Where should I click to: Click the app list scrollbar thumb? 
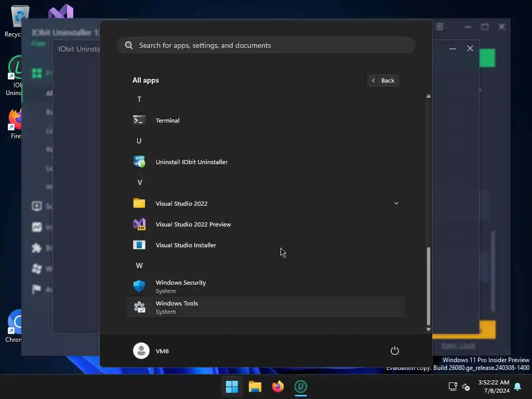tap(428, 286)
